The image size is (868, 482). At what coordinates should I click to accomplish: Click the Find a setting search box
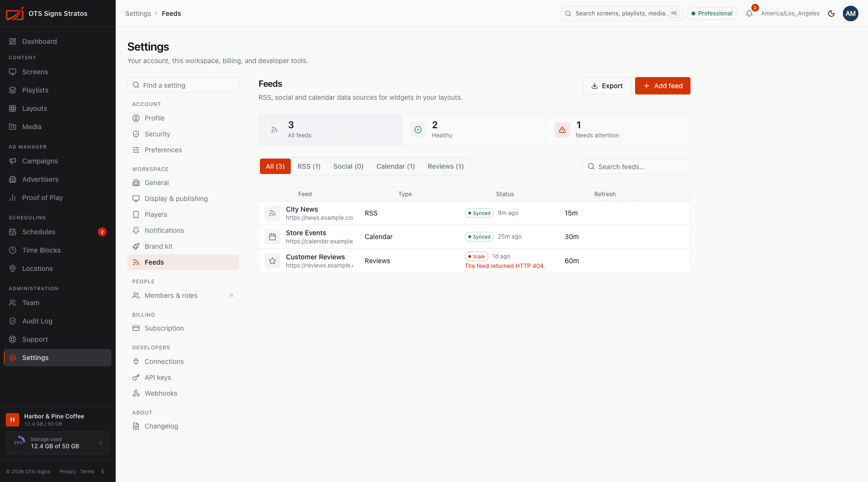click(183, 85)
